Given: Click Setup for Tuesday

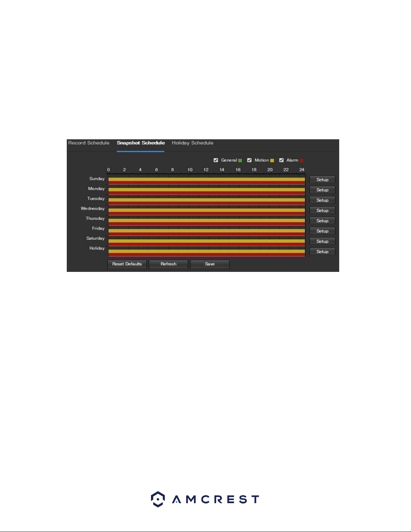Looking at the screenshot, I should click(322, 200).
